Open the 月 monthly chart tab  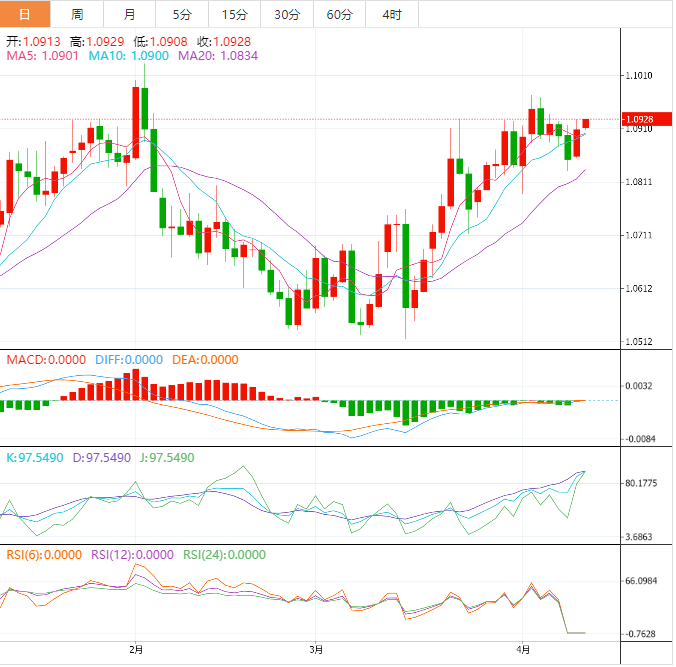click(130, 14)
